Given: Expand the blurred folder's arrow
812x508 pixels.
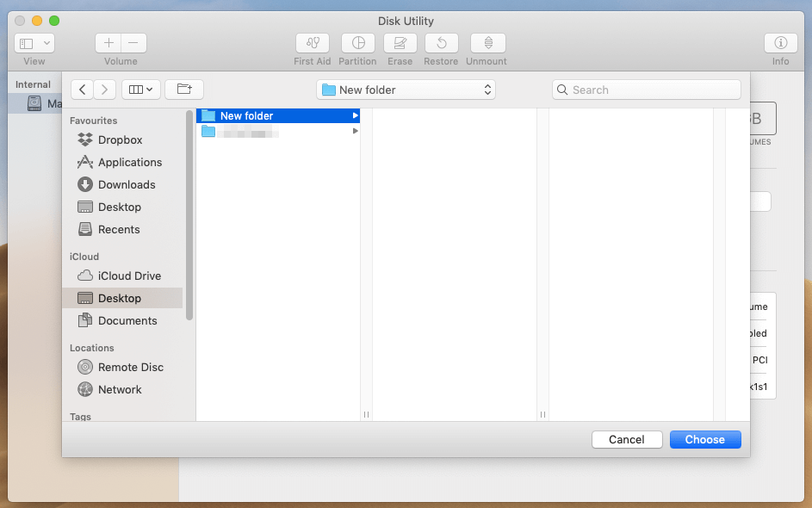Looking at the screenshot, I should (356, 131).
